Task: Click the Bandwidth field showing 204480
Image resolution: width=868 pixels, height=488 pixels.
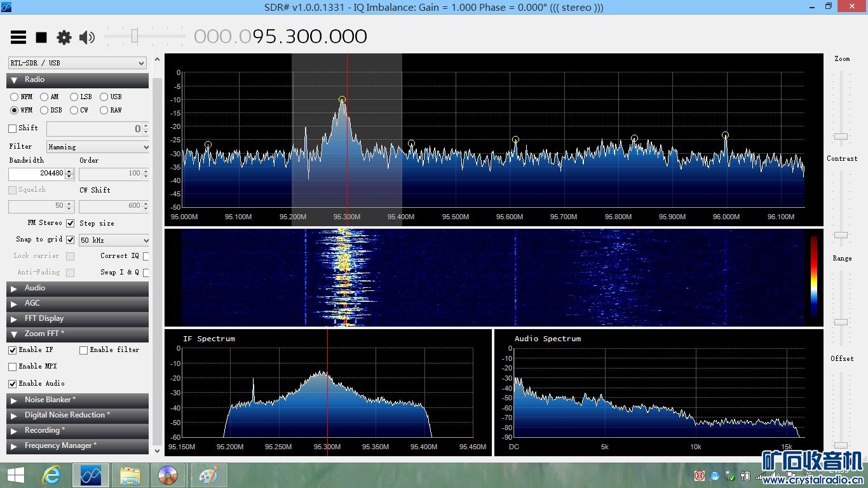Action: point(37,173)
